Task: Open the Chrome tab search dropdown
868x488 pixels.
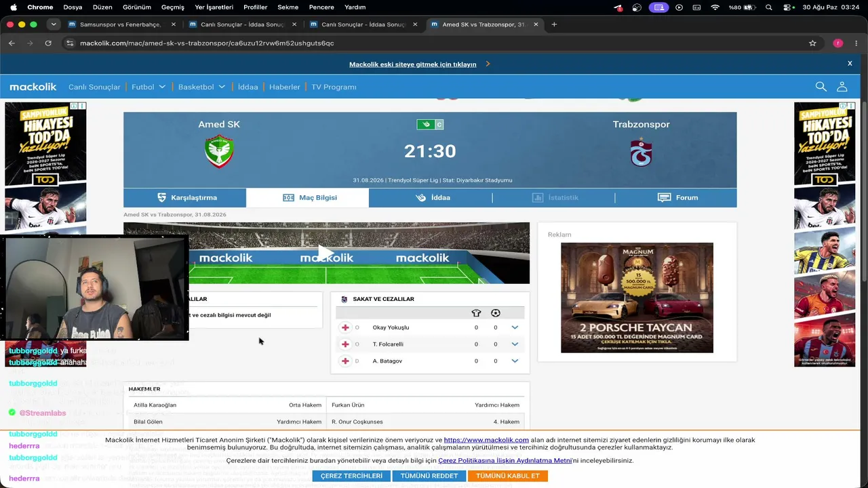Action: coord(54,24)
